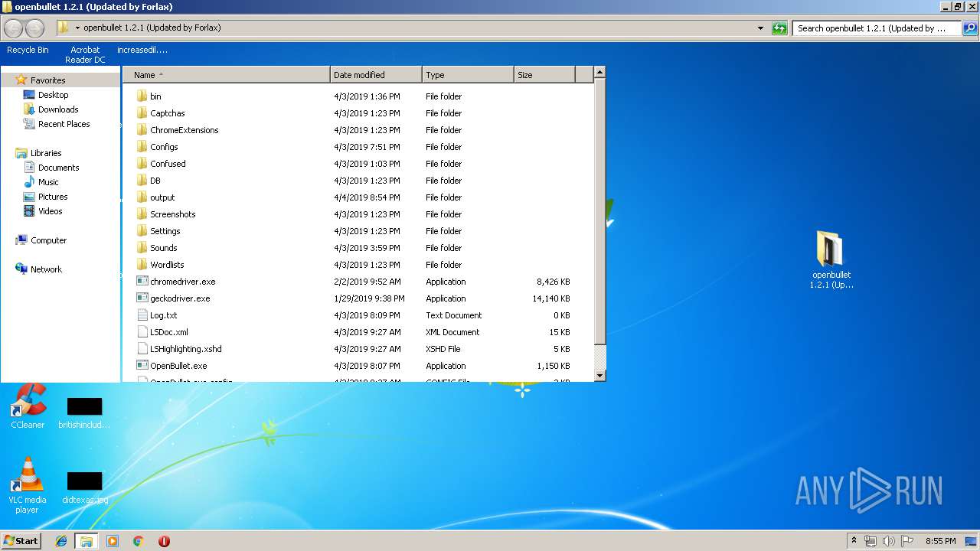Screen dimensions: 980x551
Task: Select the Sounds folder icon
Action: [142, 248]
